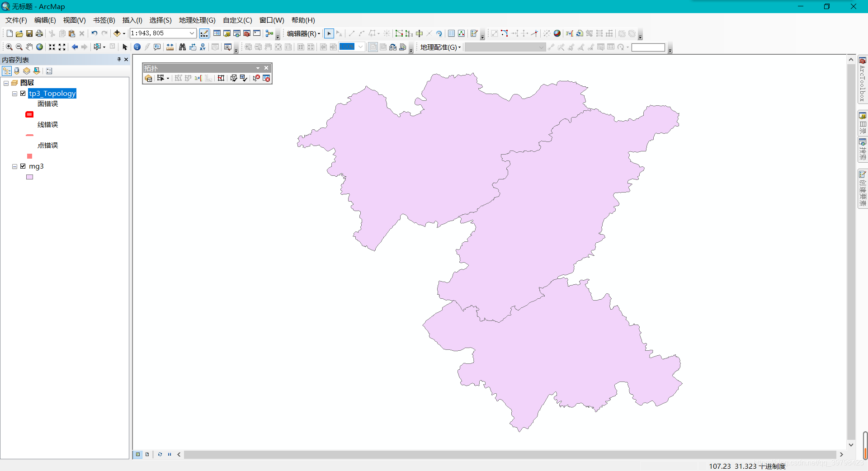Open the georeferencing layer combo box
The height and width of the screenshot is (471, 868).
coord(505,47)
